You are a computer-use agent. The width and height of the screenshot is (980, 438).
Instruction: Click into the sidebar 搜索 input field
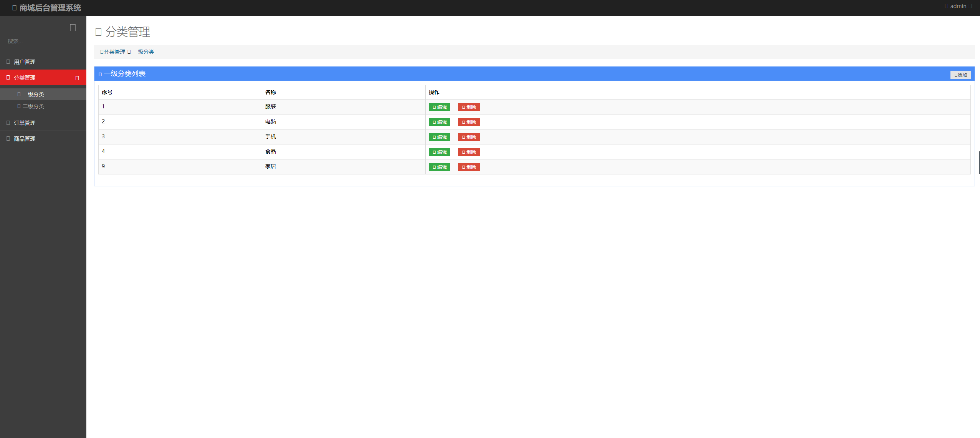pyautogui.click(x=43, y=41)
